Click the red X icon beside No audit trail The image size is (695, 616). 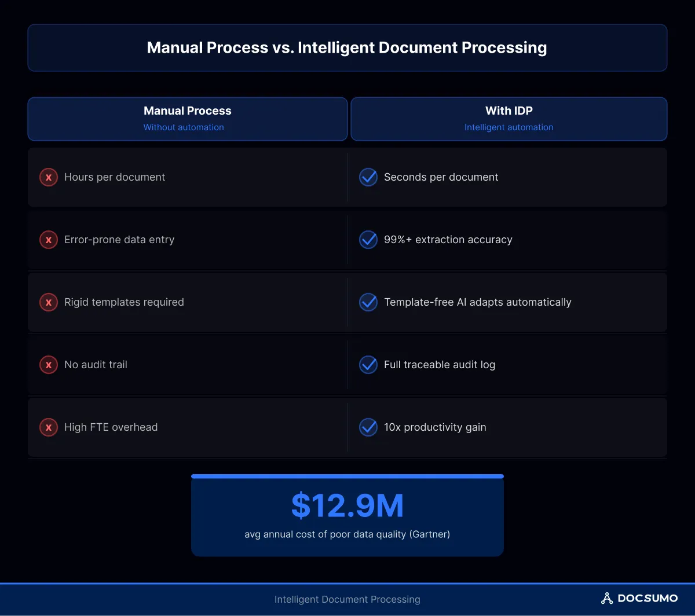[x=49, y=365]
